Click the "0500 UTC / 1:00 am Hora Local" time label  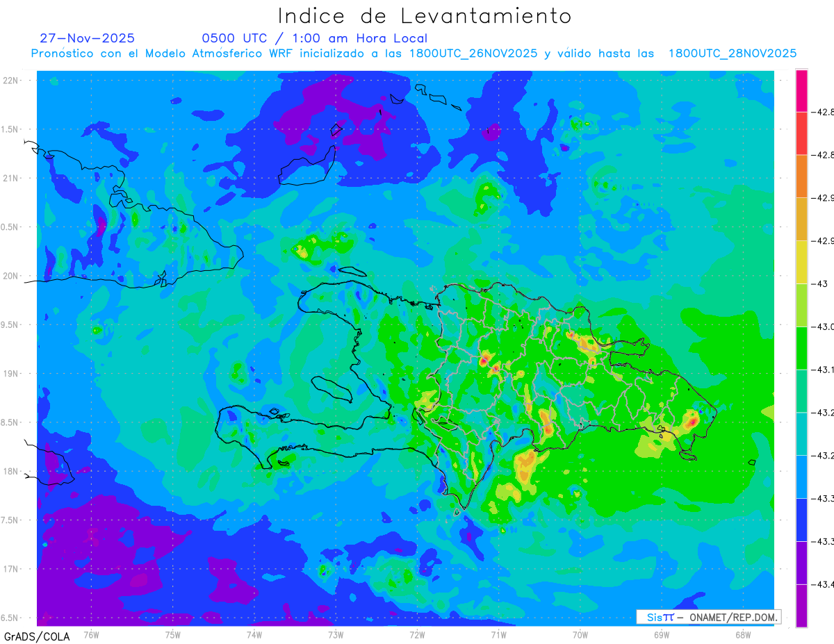click(x=315, y=38)
